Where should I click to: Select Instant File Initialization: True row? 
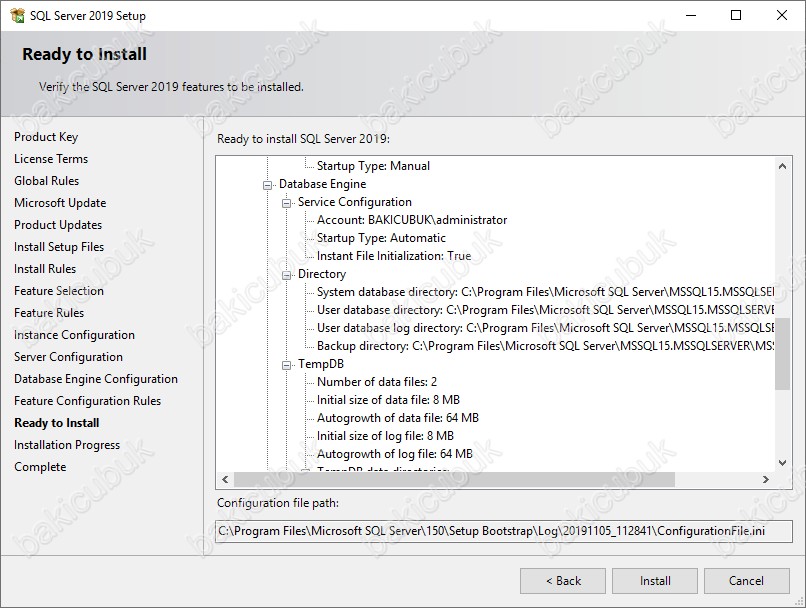[394, 256]
